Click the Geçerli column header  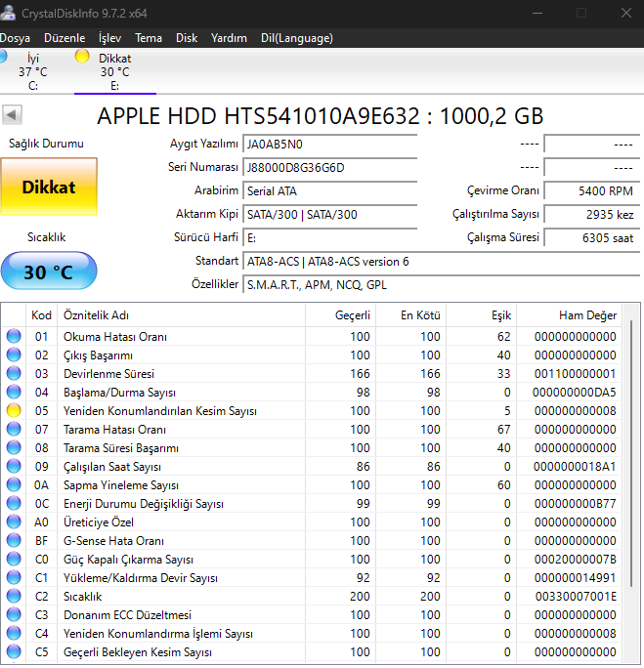tap(340, 315)
